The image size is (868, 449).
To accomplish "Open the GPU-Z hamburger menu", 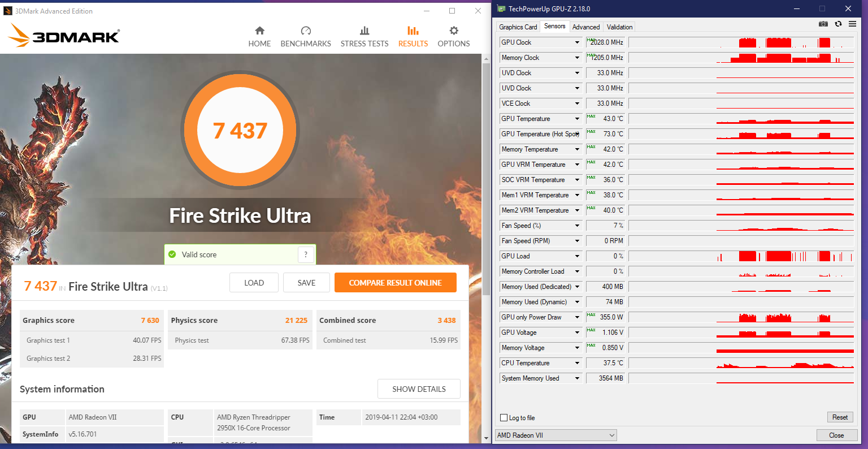I will click(852, 24).
